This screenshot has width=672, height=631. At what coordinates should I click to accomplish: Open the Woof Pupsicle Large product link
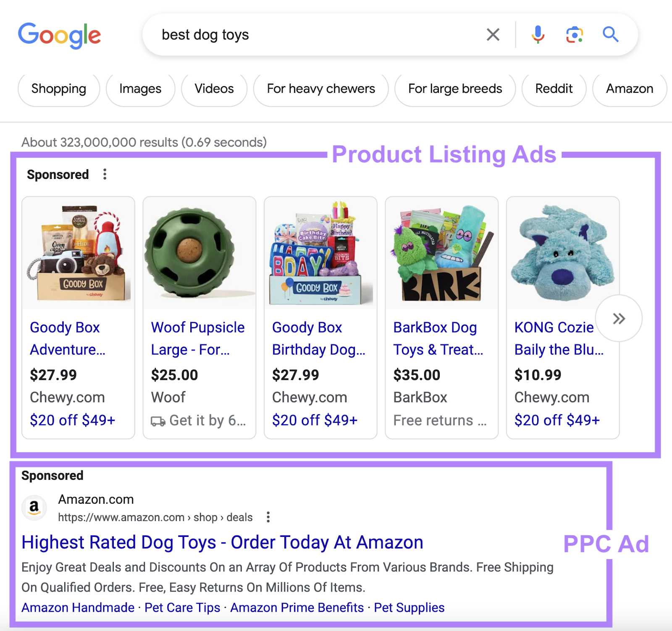point(198,338)
